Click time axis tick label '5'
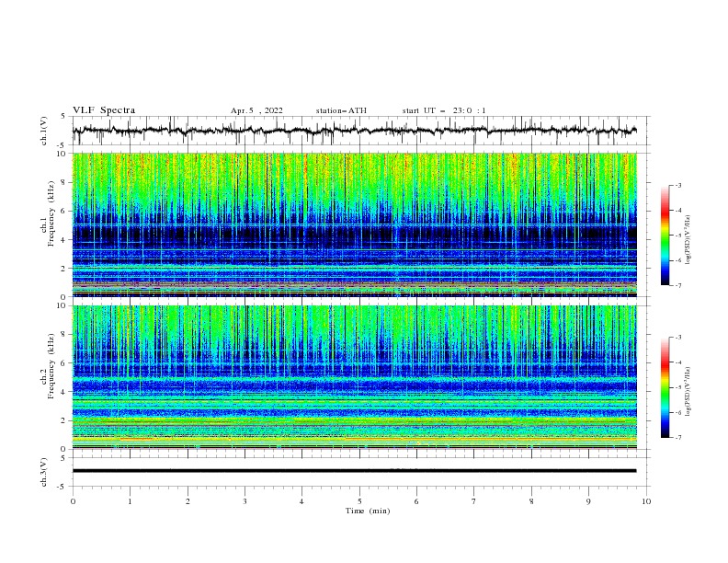The width and height of the screenshot is (728, 563). point(359,501)
